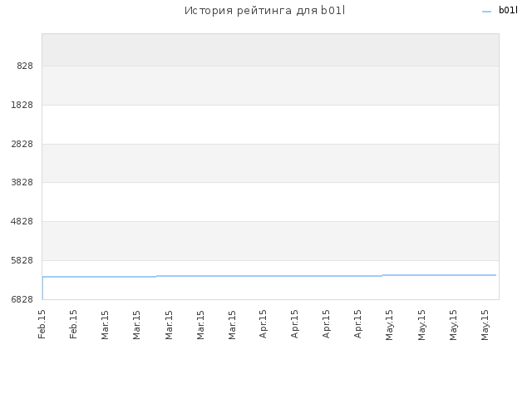
Task: Click the b01l legend color swatch
Action: (486, 12)
